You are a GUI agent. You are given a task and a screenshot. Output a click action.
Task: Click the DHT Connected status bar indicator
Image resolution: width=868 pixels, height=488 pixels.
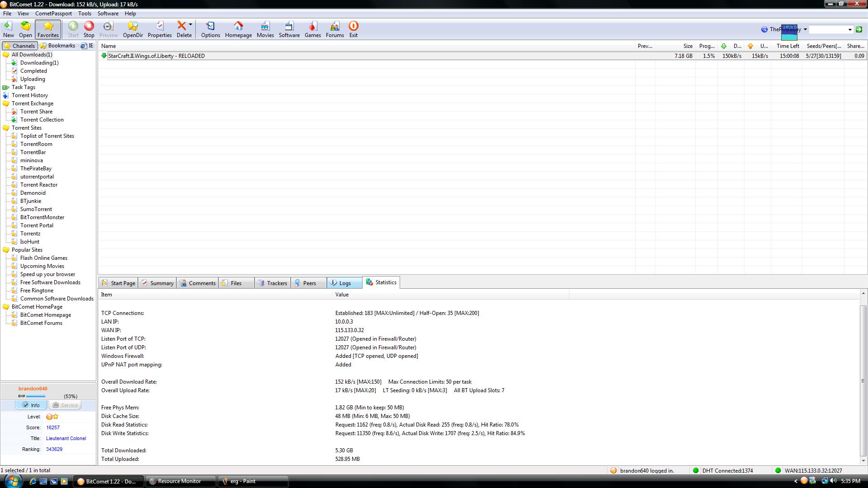[723, 471]
